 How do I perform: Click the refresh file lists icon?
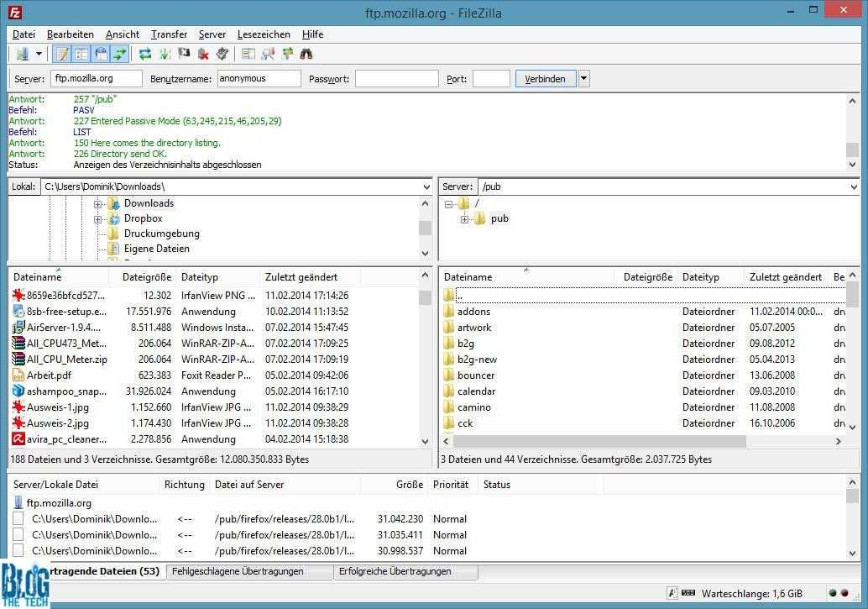point(145,54)
